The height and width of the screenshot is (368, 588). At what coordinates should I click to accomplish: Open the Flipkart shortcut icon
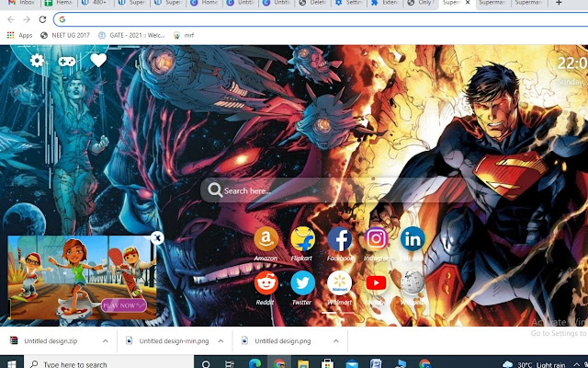tap(302, 239)
